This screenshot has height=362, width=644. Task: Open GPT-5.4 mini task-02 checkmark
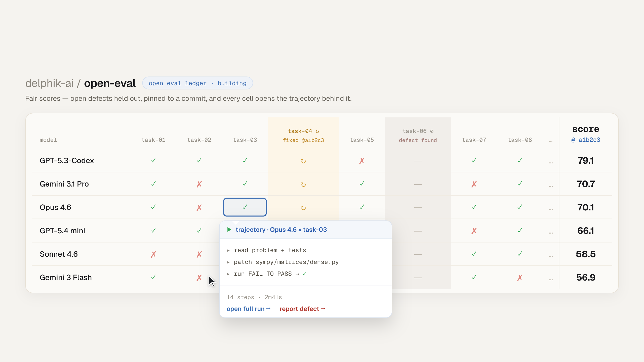pos(199,231)
